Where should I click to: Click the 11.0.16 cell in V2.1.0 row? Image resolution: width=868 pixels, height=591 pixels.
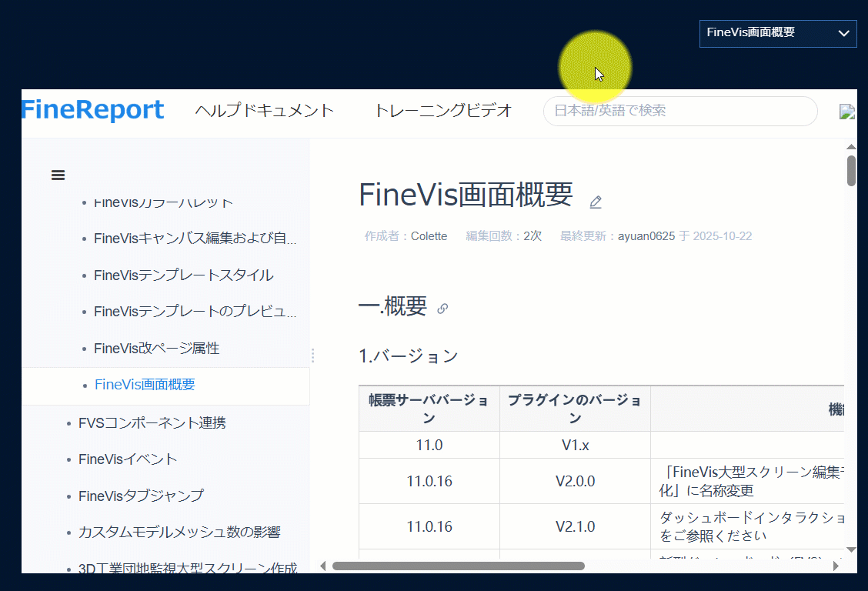tap(429, 527)
